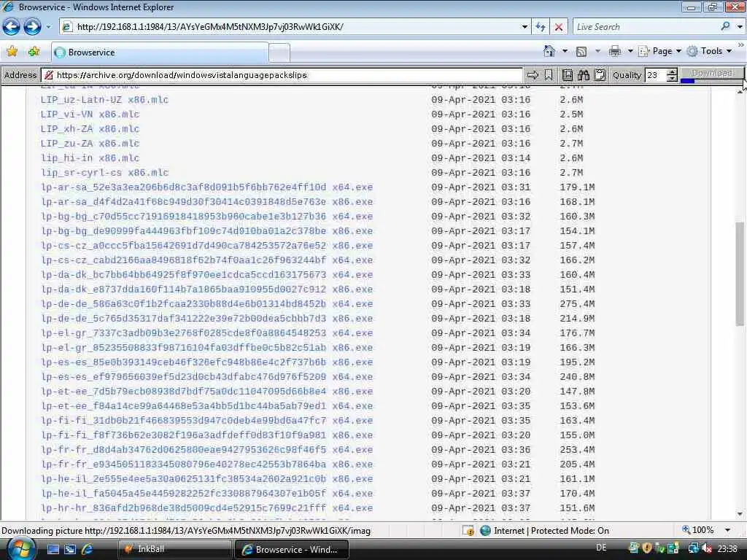Click the IE Refresh icon
747x560 pixels.
[x=541, y=27]
